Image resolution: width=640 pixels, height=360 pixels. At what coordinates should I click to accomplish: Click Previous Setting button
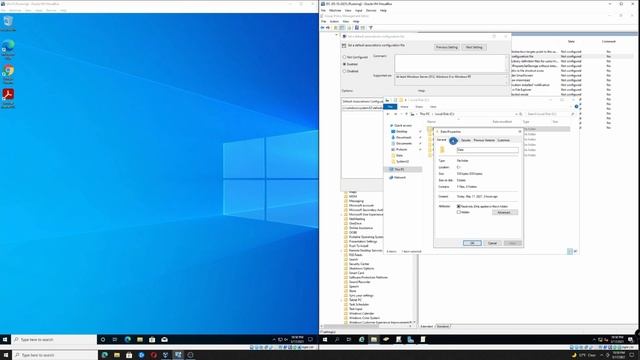click(x=447, y=47)
